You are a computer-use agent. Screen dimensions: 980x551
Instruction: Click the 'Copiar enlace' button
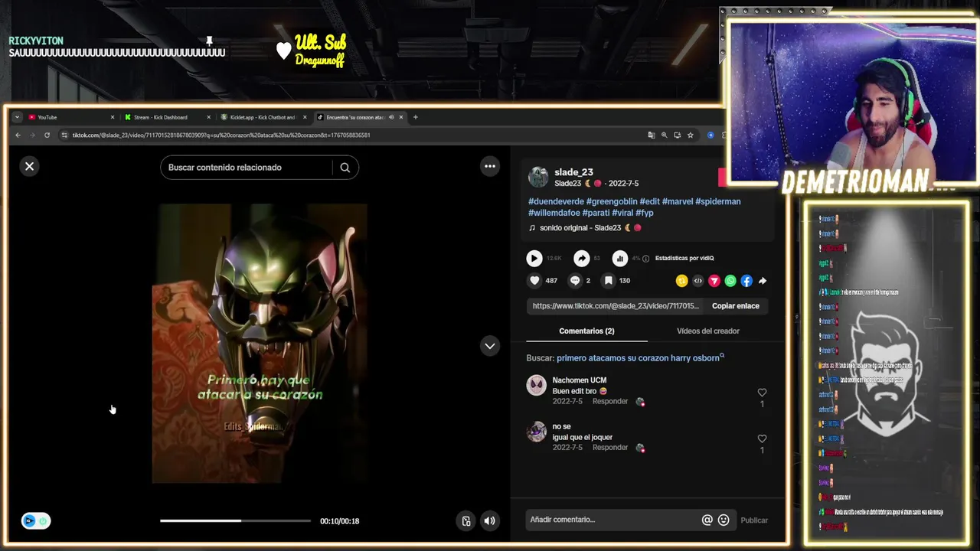tap(736, 306)
